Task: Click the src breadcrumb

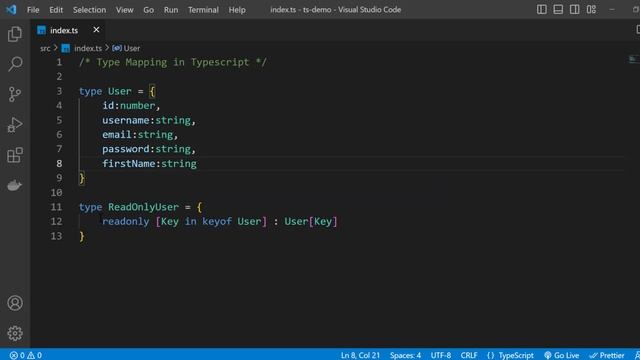Action: (x=45, y=48)
